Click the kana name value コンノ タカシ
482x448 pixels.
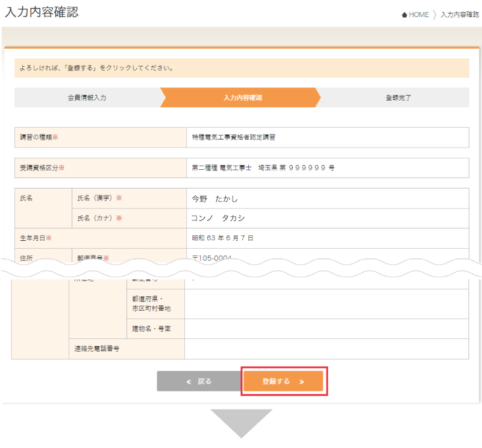click(x=218, y=218)
